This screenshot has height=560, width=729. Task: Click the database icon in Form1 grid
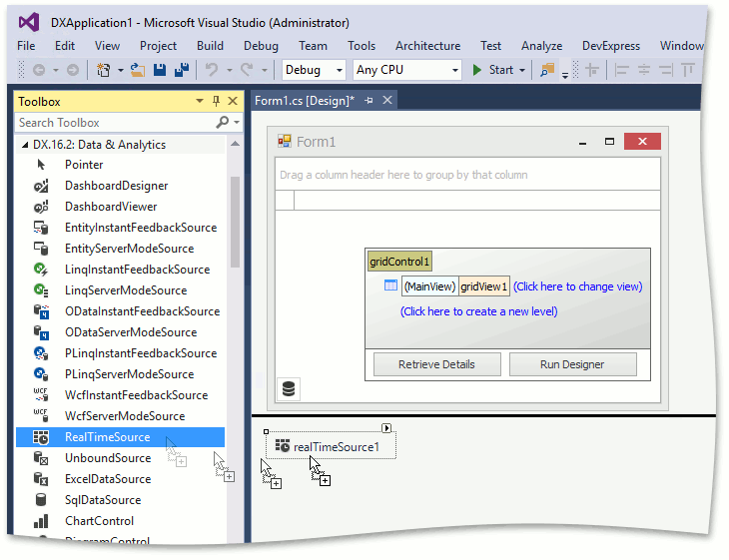point(289,389)
